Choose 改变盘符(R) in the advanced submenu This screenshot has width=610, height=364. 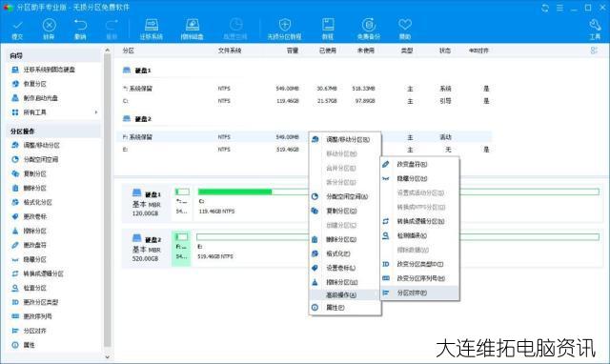pyautogui.click(x=419, y=165)
